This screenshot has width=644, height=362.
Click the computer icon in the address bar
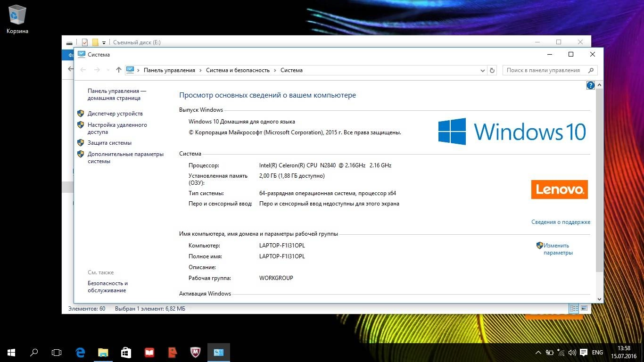point(130,70)
